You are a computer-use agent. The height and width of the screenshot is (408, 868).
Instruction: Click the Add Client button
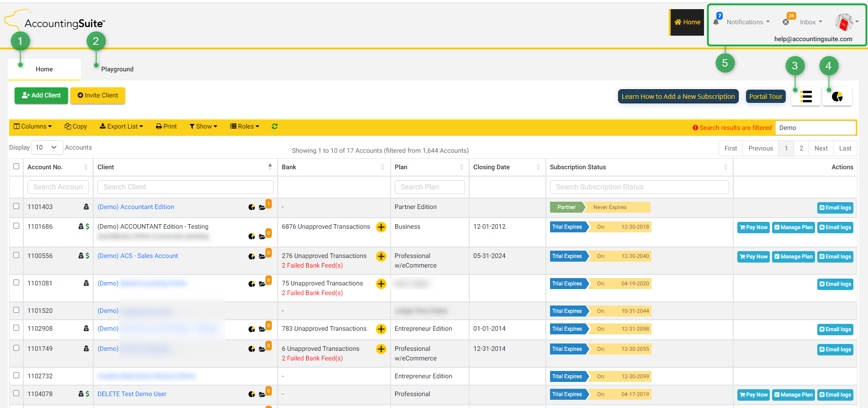tap(41, 95)
